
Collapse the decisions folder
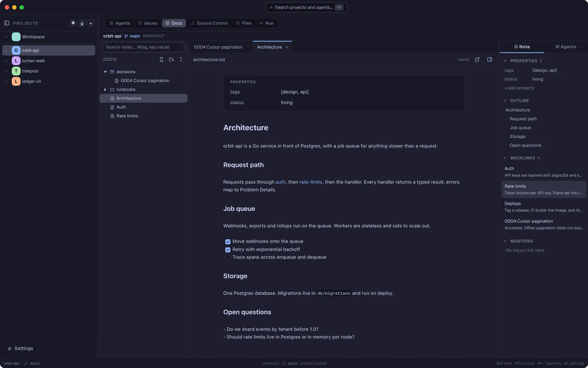point(105,72)
